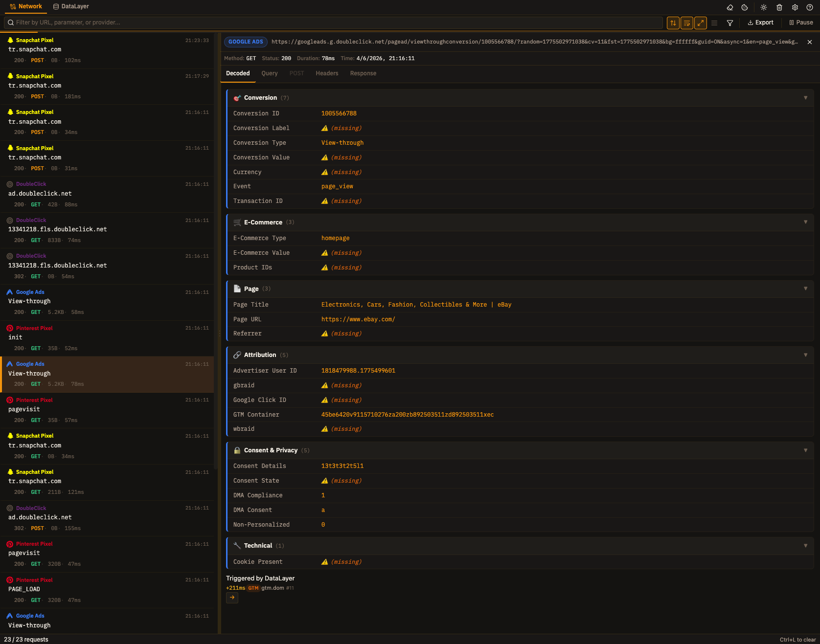Click the Pinterest icon on the init row
The height and width of the screenshot is (644, 820).
pyautogui.click(x=10, y=328)
